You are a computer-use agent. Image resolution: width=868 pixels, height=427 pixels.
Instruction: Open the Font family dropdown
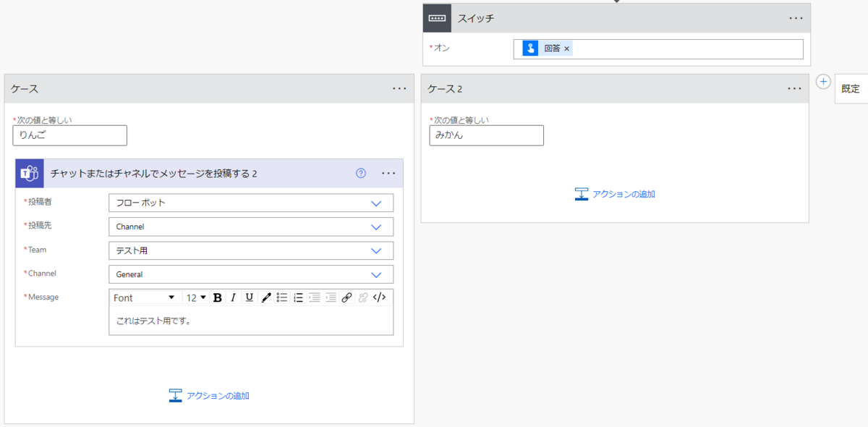[x=144, y=297]
